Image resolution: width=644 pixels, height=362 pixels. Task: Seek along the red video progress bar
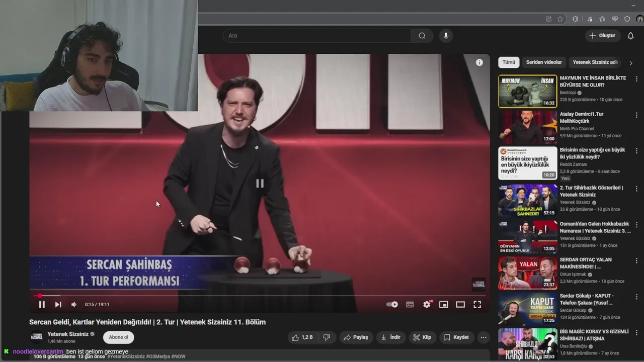[259, 296]
